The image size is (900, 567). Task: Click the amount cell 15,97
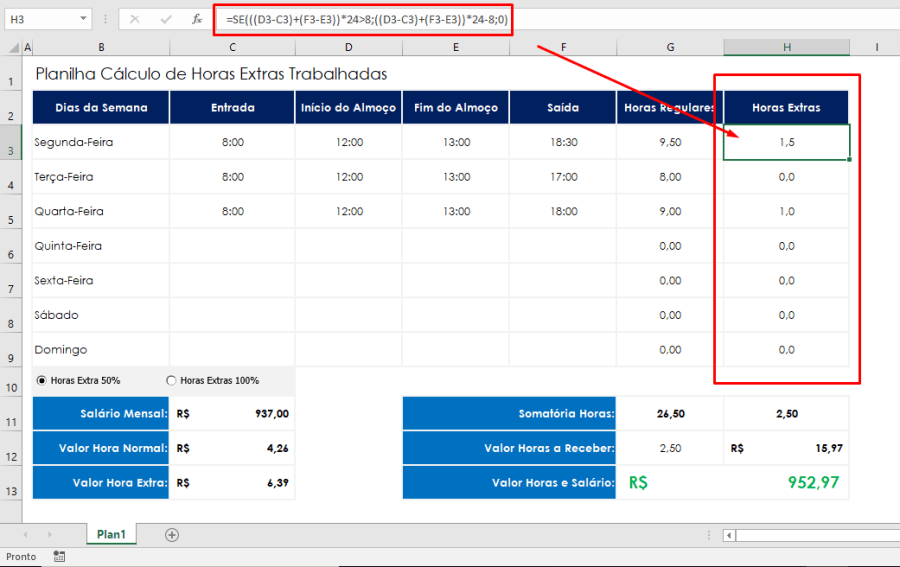pyautogui.click(x=786, y=448)
